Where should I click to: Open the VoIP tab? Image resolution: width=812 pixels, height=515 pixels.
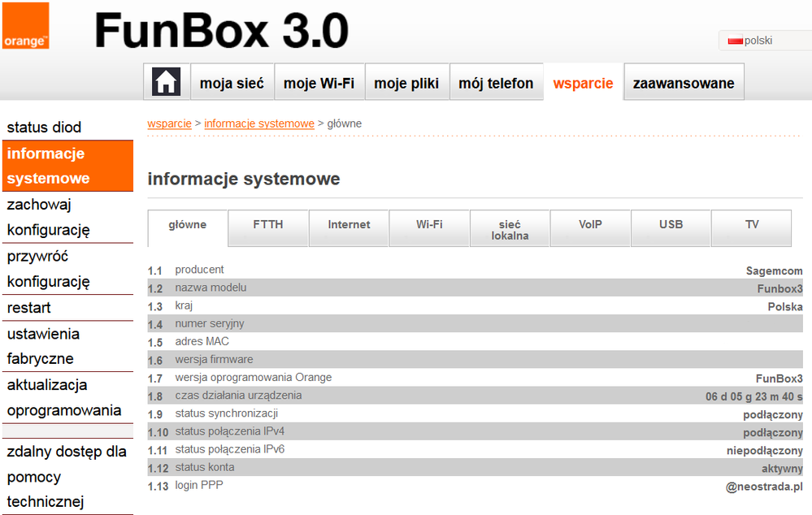click(x=590, y=227)
